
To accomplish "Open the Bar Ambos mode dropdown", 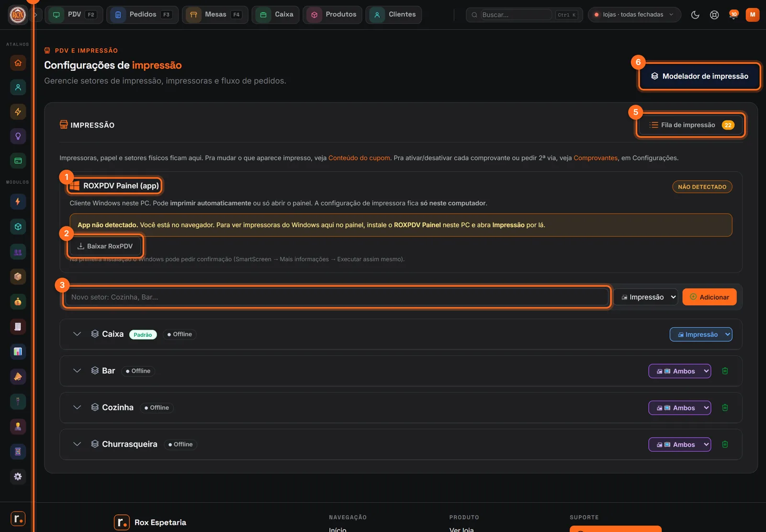I will coord(680,371).
